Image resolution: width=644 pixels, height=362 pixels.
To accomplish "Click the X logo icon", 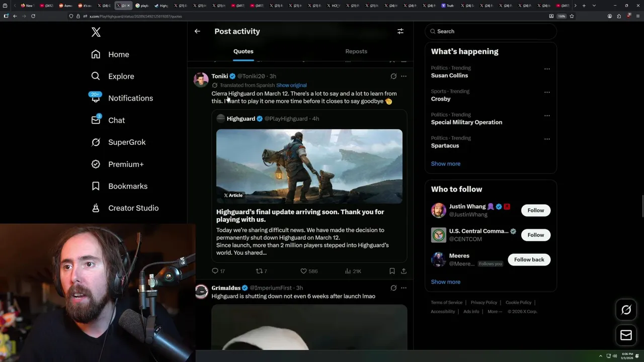I will 96,32.
